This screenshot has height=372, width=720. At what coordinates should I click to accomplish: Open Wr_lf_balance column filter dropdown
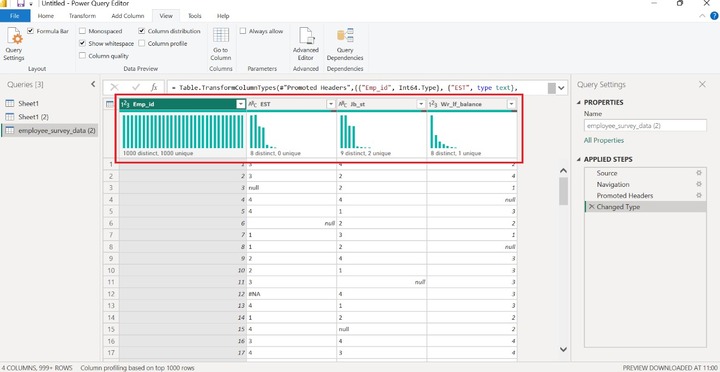pos(512,105)
